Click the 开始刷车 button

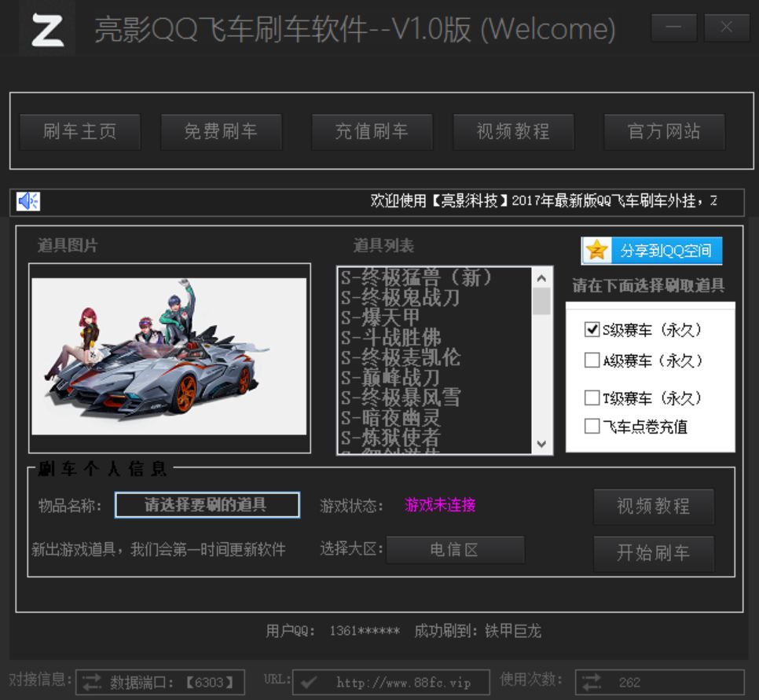(x=654, y=553)
